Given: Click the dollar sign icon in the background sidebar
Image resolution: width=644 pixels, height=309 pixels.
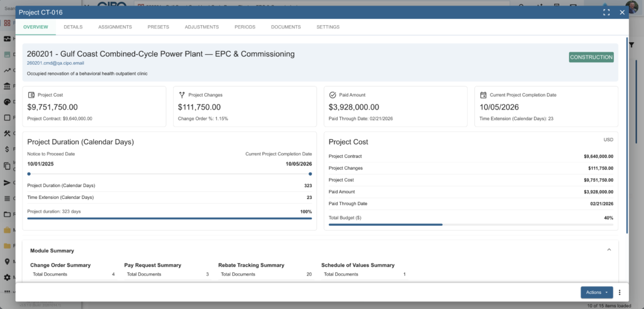Looking at the screenshot, I should [x=7, y=149].
